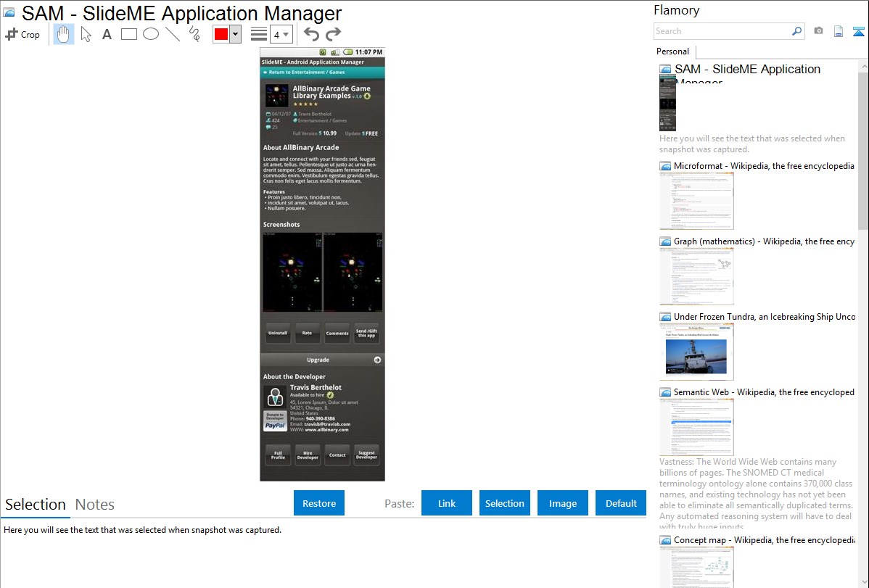Image resolution: width=869 pixels, height=588 pixels.
Task: Click the Vastness description text in sidebar
Action: tap(757, 494)
